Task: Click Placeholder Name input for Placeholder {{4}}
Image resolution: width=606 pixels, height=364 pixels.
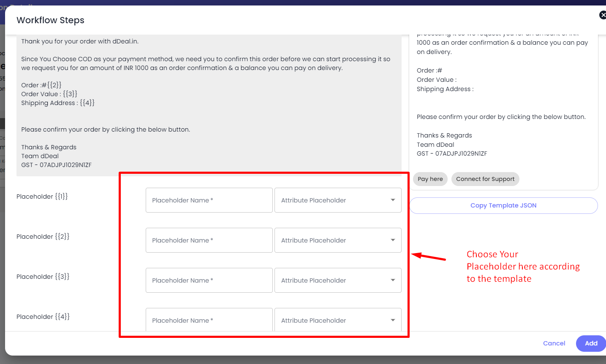Action: tap(209, 320)
